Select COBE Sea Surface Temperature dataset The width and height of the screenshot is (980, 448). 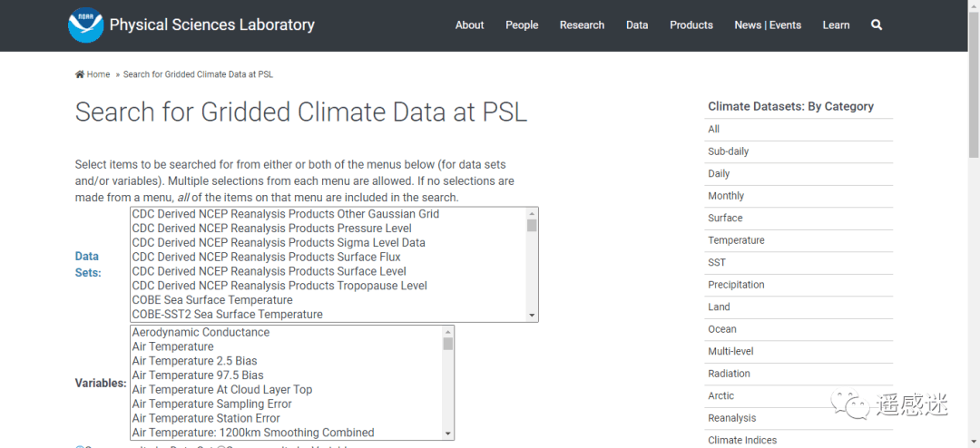(212, 300)
